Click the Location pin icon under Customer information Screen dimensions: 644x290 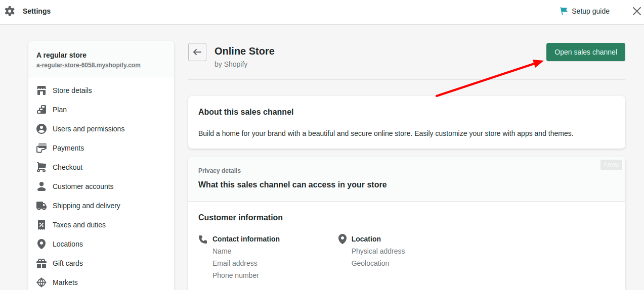(x=342, y=239)
